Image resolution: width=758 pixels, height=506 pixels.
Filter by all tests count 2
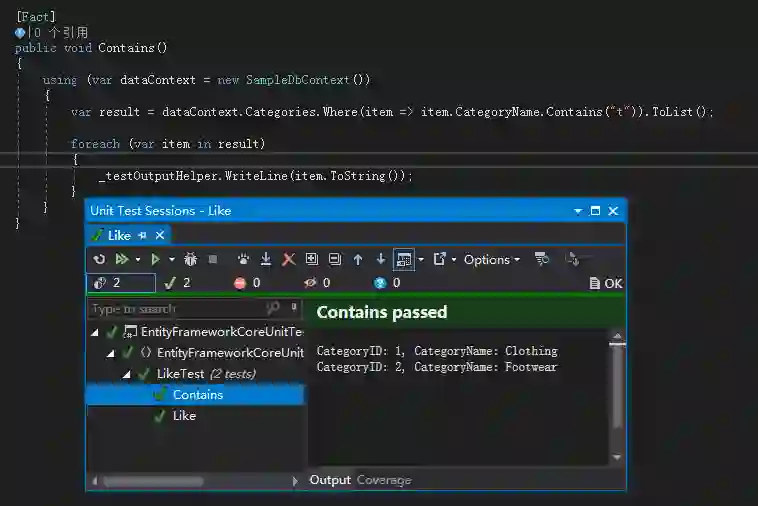click(121, 283)
